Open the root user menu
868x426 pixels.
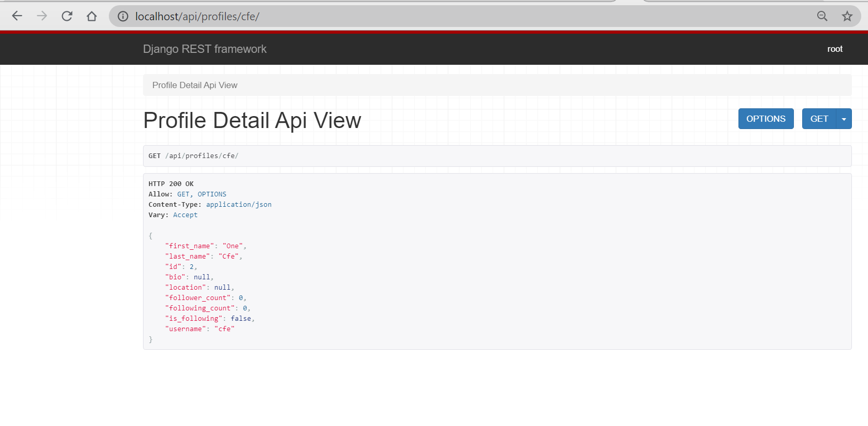pos(835,49)
